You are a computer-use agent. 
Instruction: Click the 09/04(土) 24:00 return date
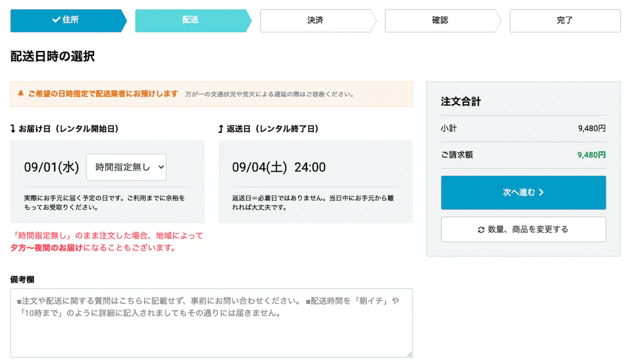(279, 167)
